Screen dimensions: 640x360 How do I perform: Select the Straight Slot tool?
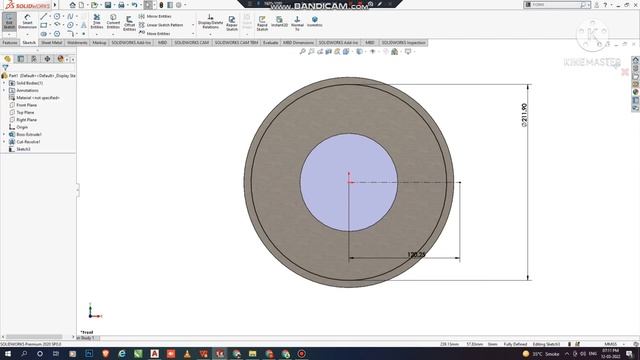point(44,34)
